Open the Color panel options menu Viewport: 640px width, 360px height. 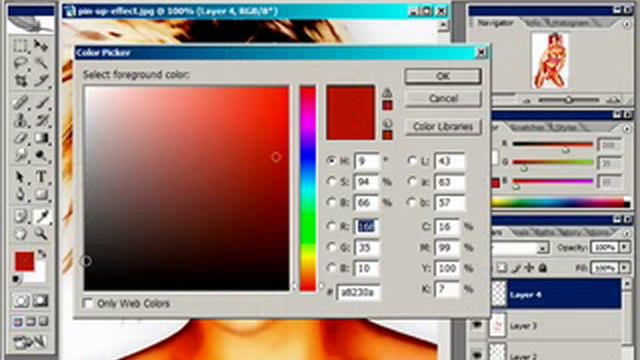[x=627, y=129]
